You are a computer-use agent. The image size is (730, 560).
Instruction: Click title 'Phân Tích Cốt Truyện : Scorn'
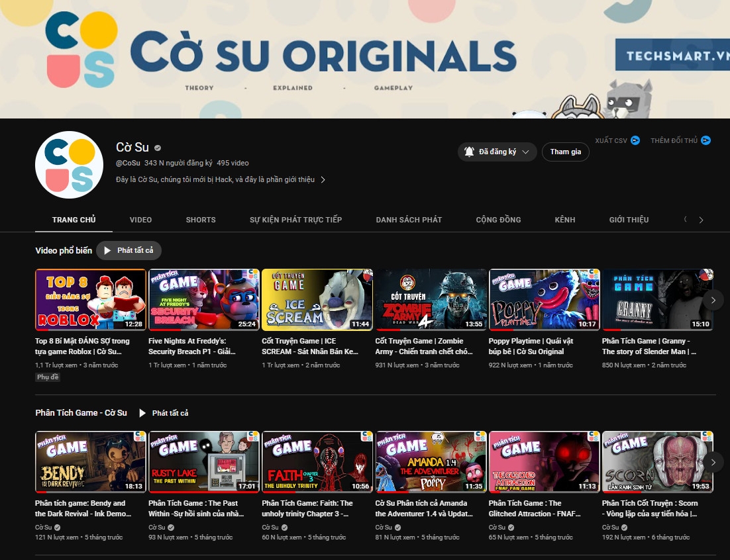tap(649, 508)
